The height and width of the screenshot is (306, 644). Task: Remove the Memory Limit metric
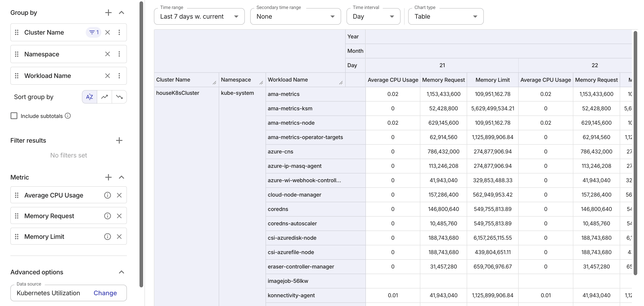click(x=119, y=237)
